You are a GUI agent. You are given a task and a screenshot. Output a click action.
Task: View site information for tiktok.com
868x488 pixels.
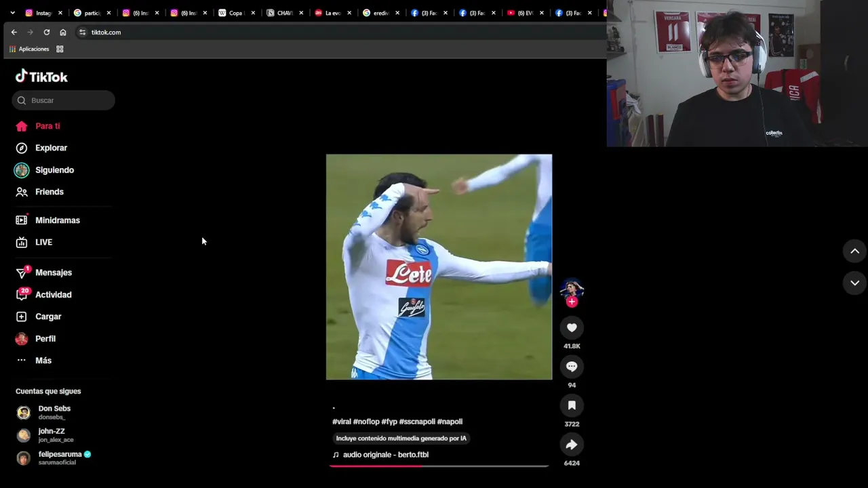point(83,32)
